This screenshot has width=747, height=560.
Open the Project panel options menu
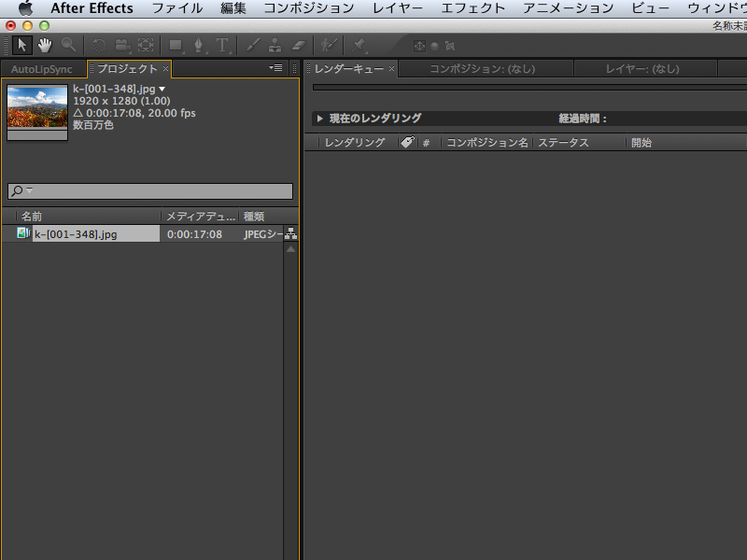[275, 68]
